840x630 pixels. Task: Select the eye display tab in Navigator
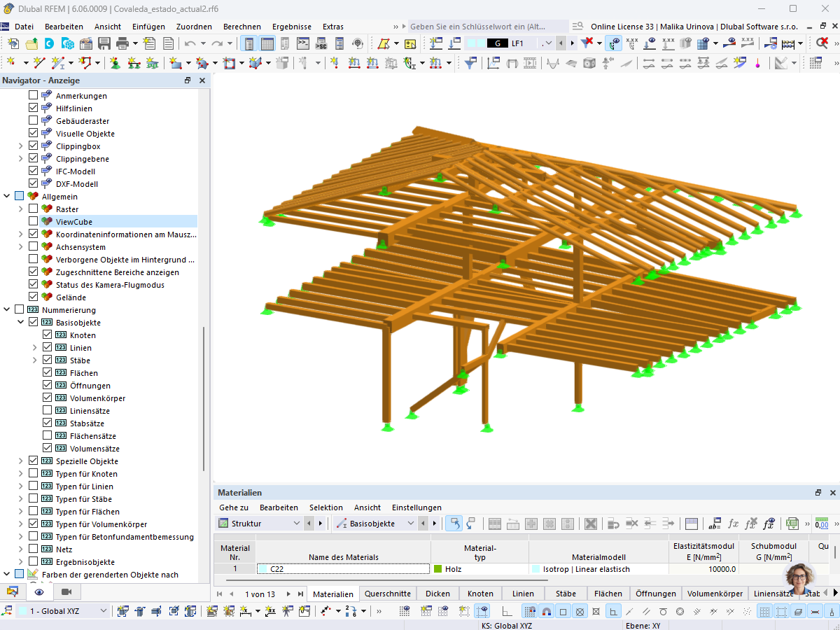point(39,592)
